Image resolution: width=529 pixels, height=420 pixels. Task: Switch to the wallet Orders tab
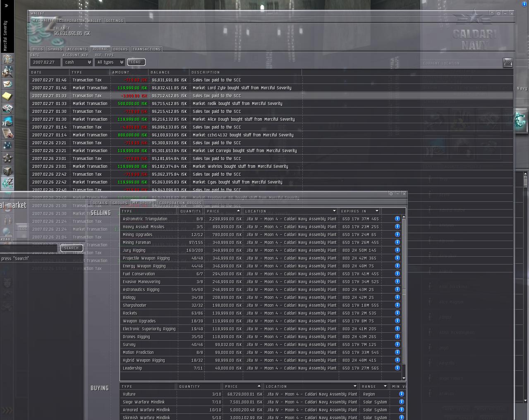[x=120, y=49]
